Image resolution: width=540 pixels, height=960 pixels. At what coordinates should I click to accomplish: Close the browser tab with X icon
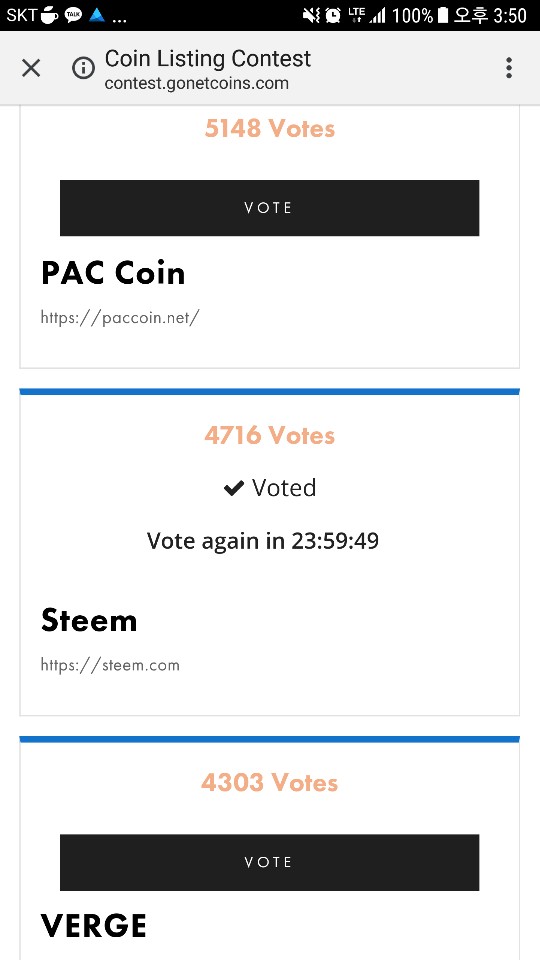[x=31, y=68]
